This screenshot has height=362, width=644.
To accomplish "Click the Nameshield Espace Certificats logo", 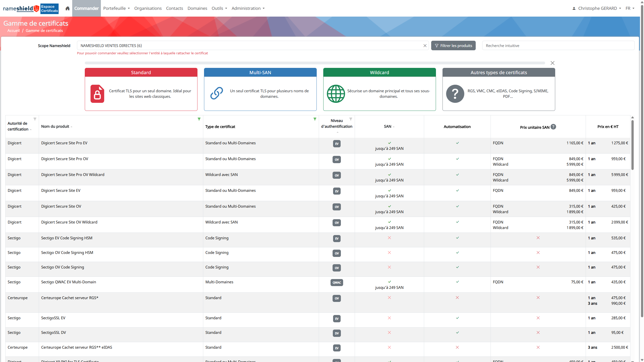I will pyautogui.click(x=31, y=8).
